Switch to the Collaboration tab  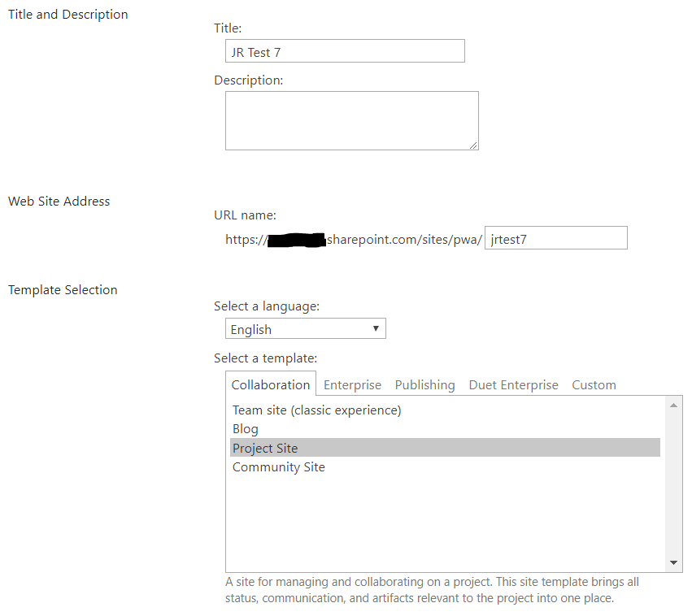pos(271,385)
